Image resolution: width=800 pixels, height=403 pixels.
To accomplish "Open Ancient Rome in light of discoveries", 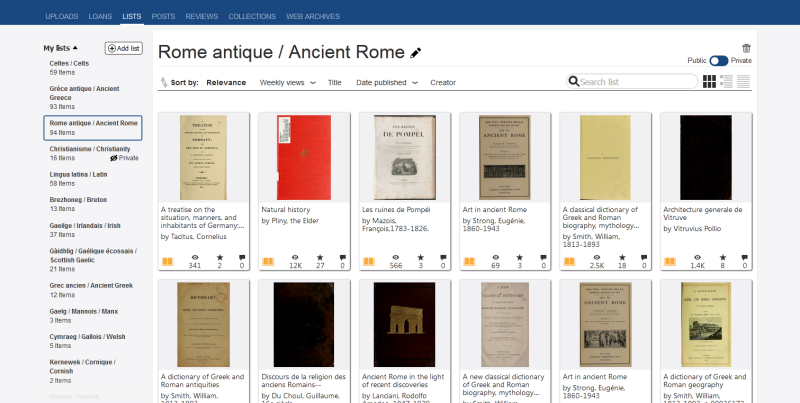I will coord(403,381).
